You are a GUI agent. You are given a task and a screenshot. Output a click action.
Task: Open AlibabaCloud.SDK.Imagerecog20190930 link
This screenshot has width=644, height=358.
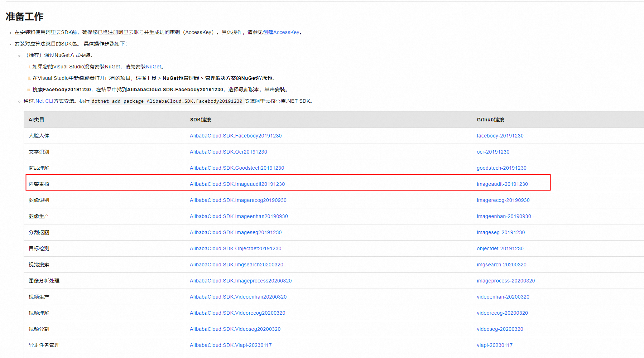point(238,200)
